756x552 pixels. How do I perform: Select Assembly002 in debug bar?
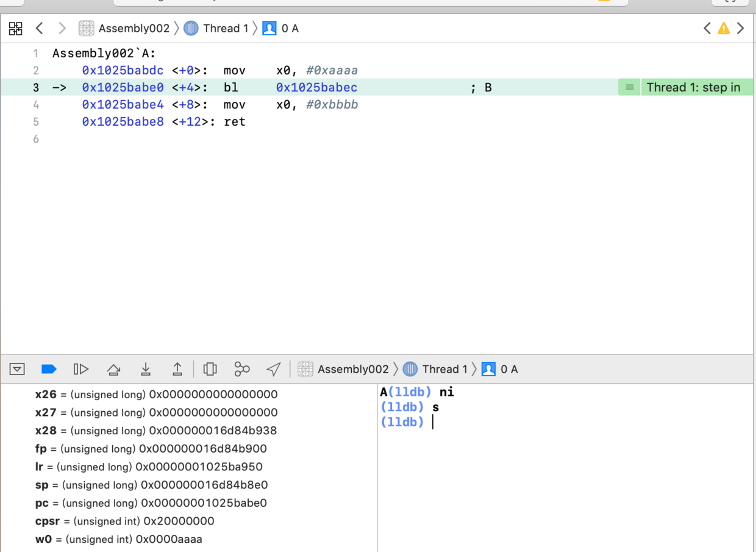[343, 369]
